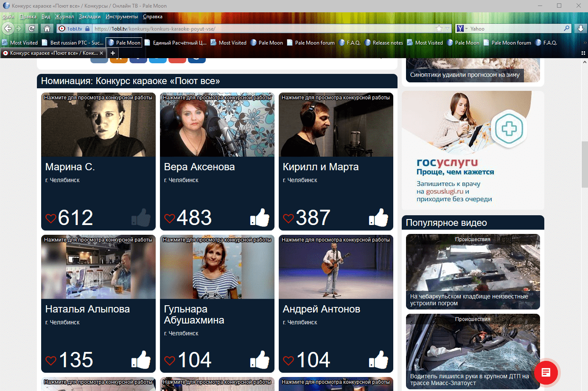Open the Инструменты menu
The width and height of the screenshot is (588, 391).
point(122,17)
